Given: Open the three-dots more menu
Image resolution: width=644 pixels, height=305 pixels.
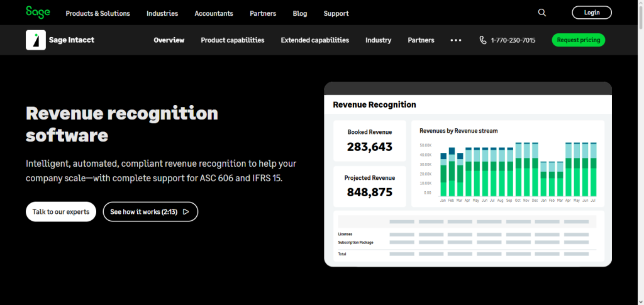Looking at the screenshot, I should (456, 40).
